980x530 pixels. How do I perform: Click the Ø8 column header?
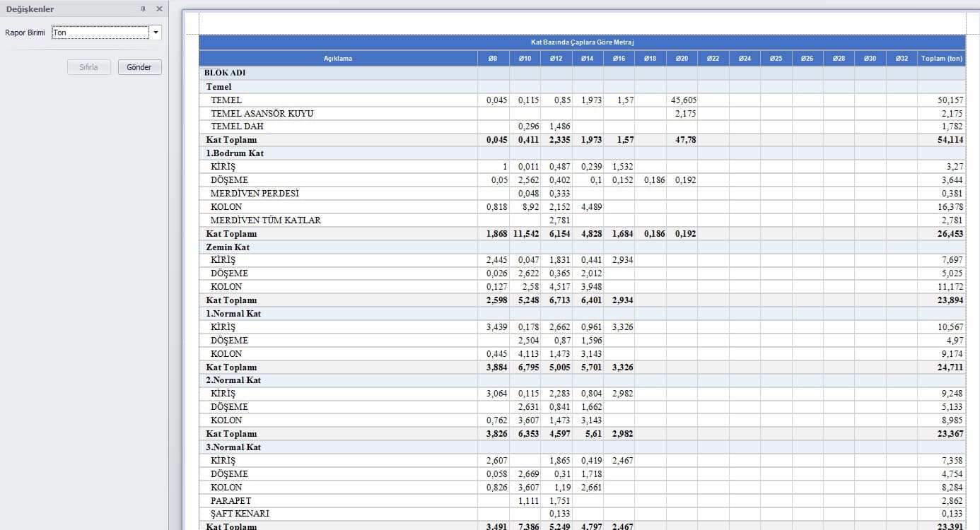pyautogui.click(x=493, y=59)
